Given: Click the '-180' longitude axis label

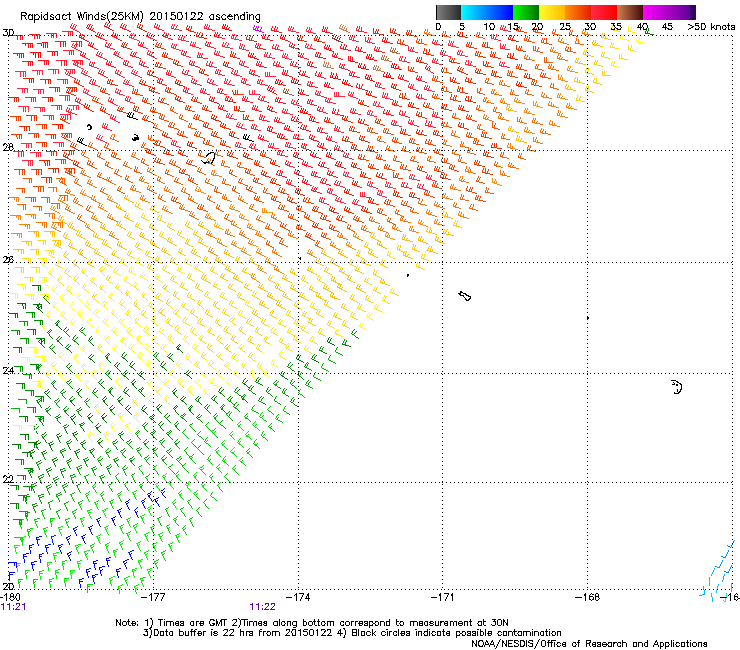Looking at the screenshot, I should click(10, 598).
